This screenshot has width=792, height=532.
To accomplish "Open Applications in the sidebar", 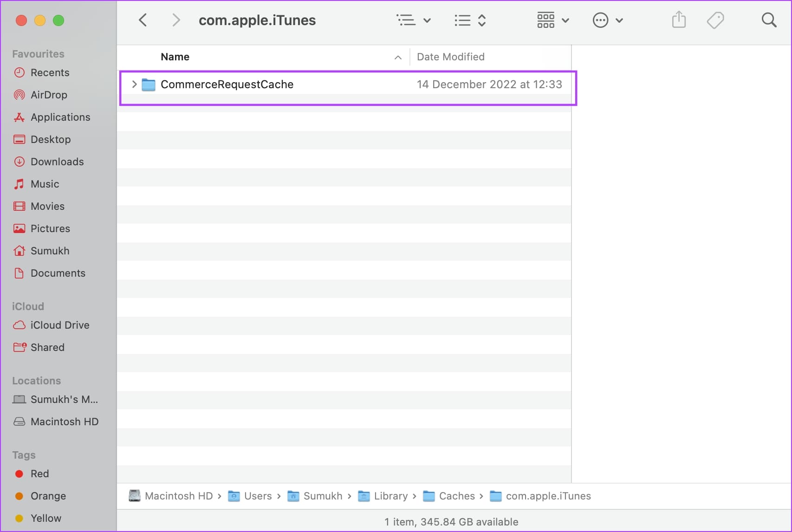I will point(60,117).
